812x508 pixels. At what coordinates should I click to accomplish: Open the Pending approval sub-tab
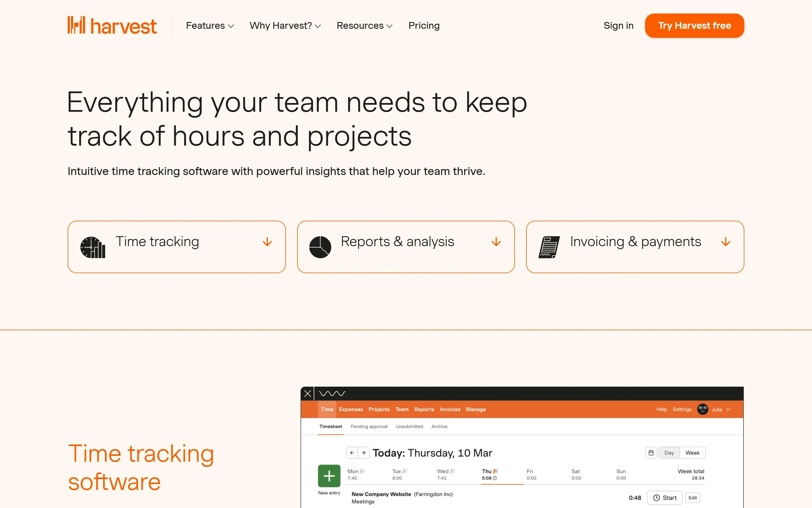pos(369,426)
